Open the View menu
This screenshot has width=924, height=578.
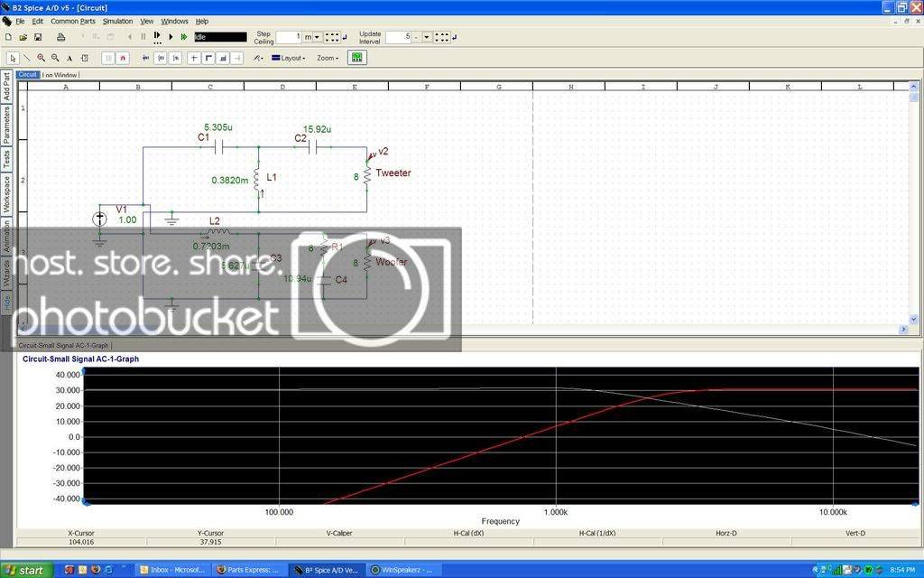click(x=147, y=22)
